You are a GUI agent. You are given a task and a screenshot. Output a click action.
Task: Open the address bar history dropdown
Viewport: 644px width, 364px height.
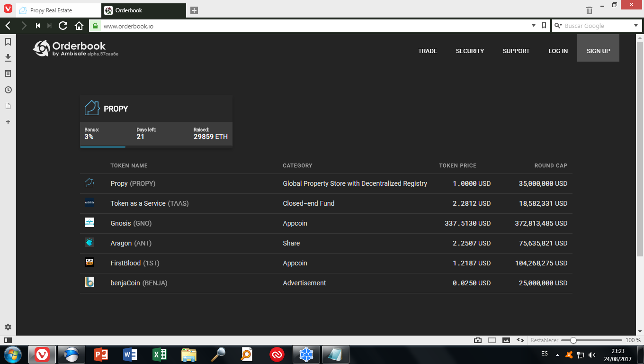pyautogui.click(x=534, y=26)
